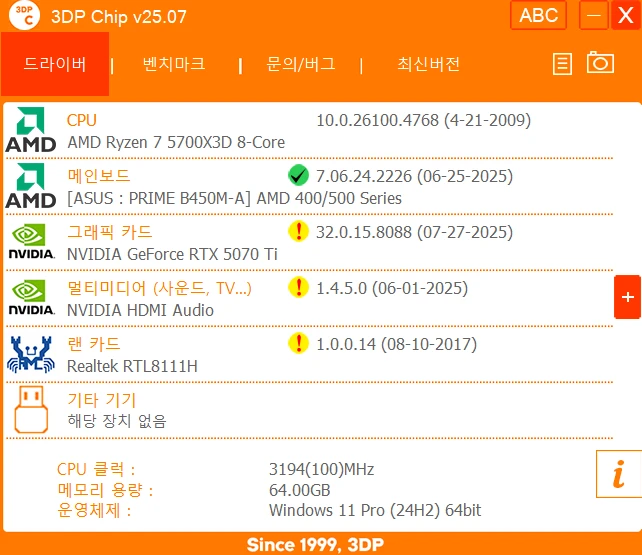Click audio driver version 1.4.5.0
Screen dimensions: 642x555
click(x=392, y=288)
